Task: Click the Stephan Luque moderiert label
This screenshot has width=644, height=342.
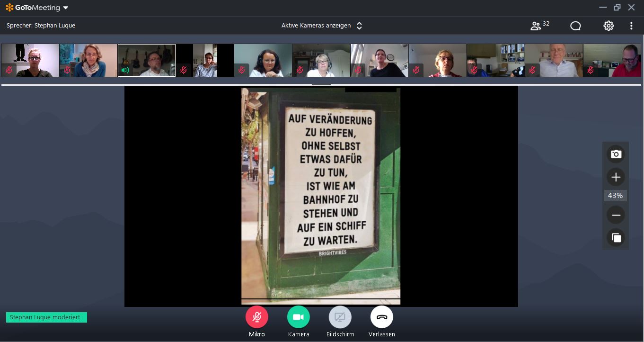Action: (46, 317)
